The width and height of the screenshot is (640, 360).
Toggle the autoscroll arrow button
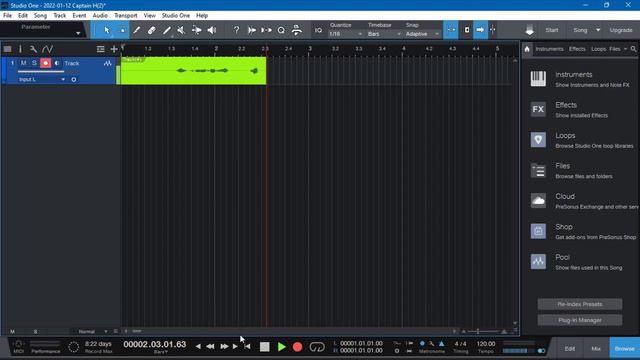pyautogui.click(x=480, y=30)
